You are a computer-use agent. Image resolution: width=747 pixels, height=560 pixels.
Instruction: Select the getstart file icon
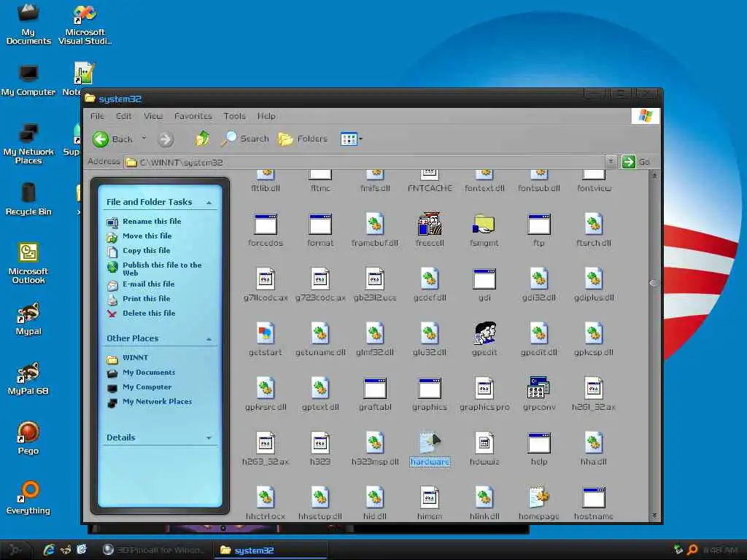tap(266, 333)
